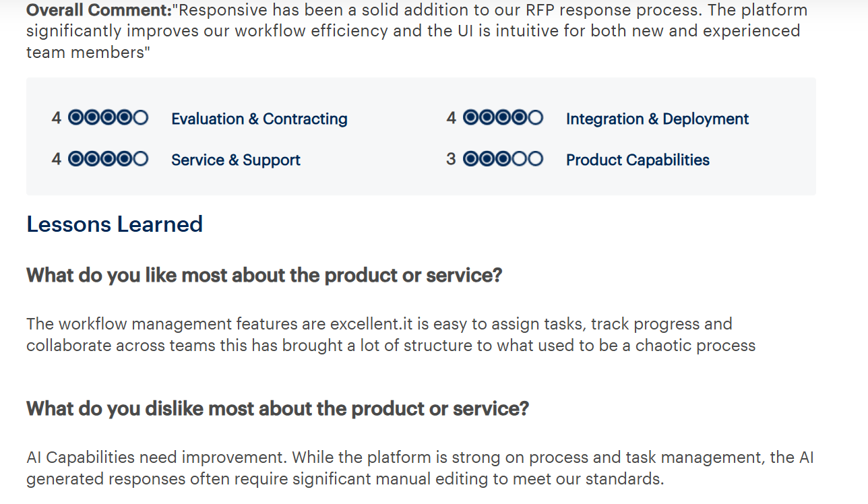Click the last empty circle of Service & Support rating

pos(141,159)
